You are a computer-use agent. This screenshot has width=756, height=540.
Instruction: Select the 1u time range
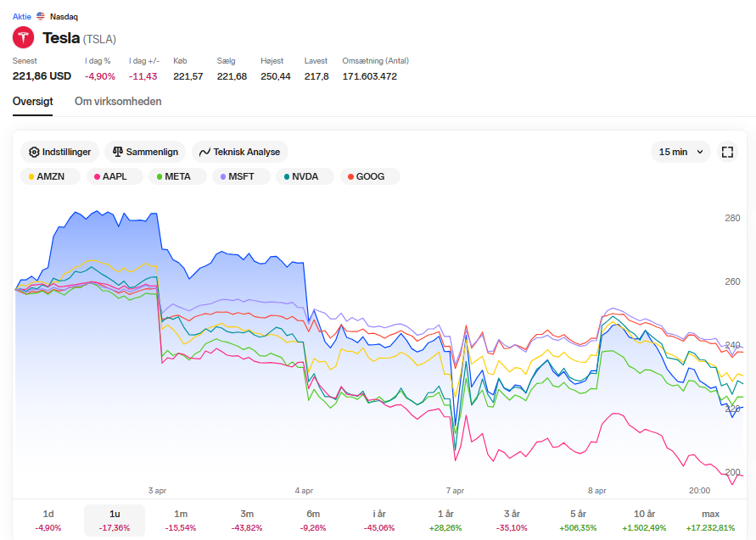pos(115,521)
